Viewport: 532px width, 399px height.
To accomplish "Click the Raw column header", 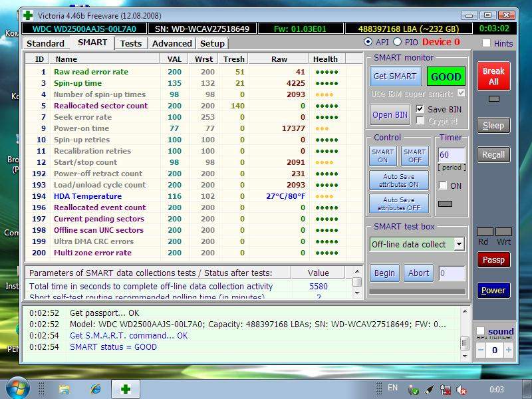I will [x=279, y=59].
